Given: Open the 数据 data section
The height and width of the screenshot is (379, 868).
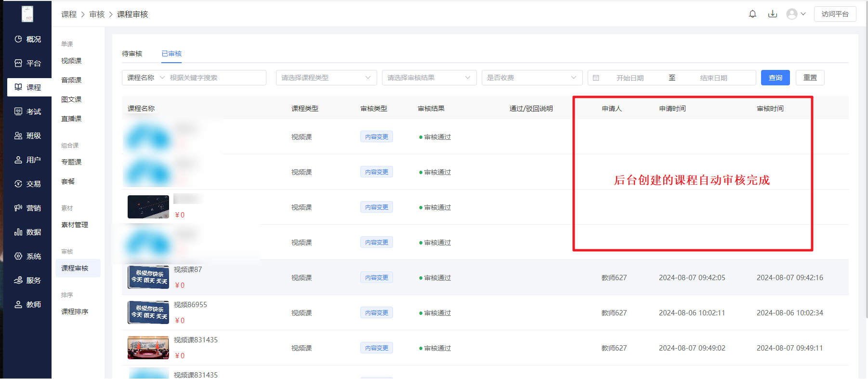Looking at the screenshot, I should pos(28,232).
